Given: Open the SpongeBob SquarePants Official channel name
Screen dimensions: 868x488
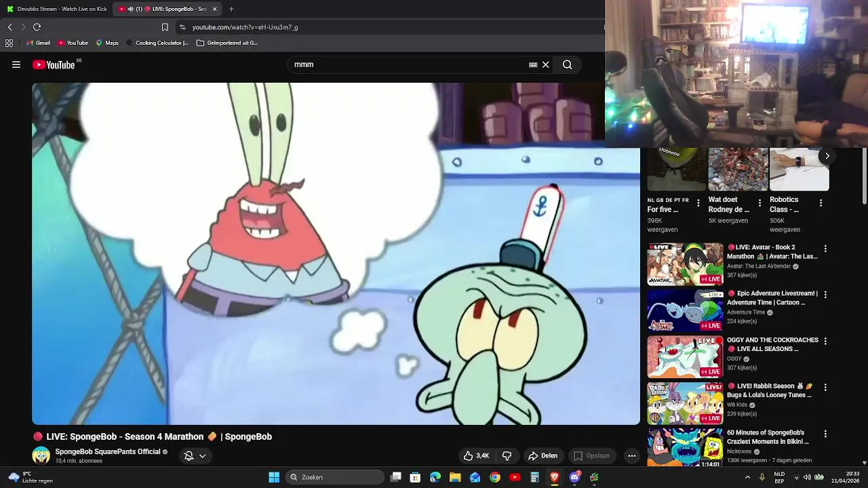Looking at the screenshot, I should (107, 451).
